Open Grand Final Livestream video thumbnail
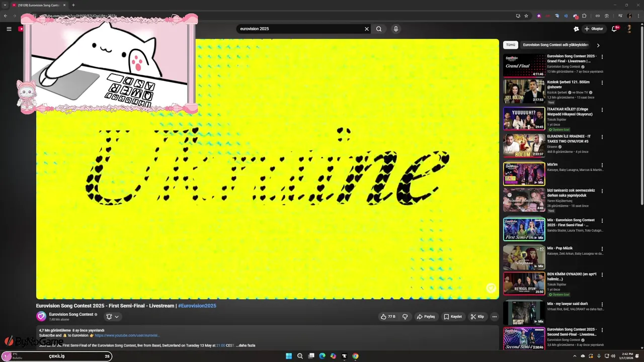 (524, 65)
